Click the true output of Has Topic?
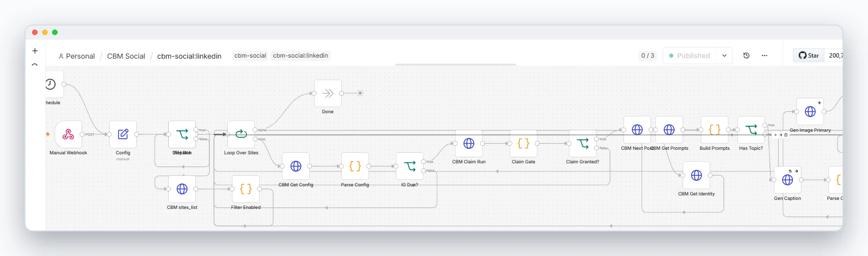This screenshot has width=868, height=256. click(x=765, y=125)
